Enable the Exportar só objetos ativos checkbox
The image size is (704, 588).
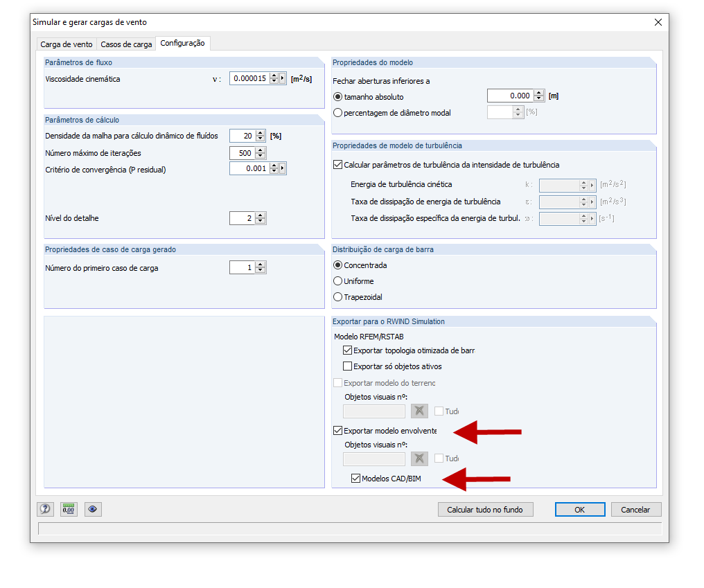(346, 366)
